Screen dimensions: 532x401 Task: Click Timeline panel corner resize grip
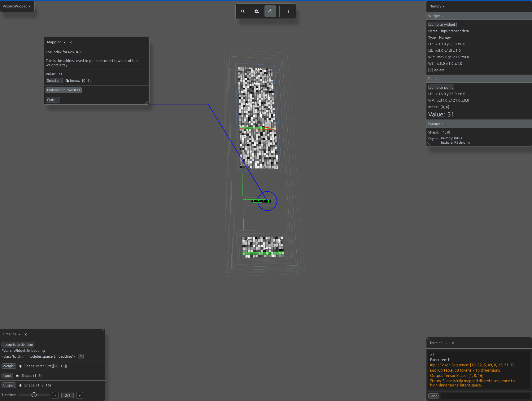tap(102, 331)
